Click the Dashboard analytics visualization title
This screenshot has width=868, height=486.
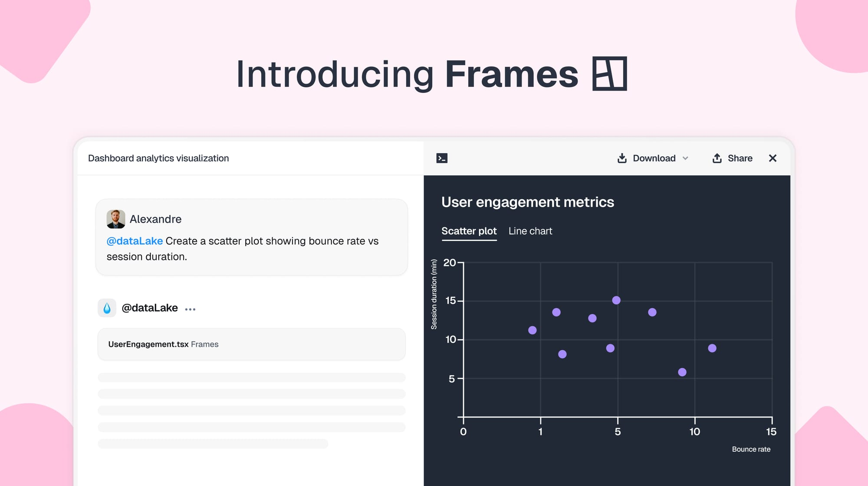[158, 158]
